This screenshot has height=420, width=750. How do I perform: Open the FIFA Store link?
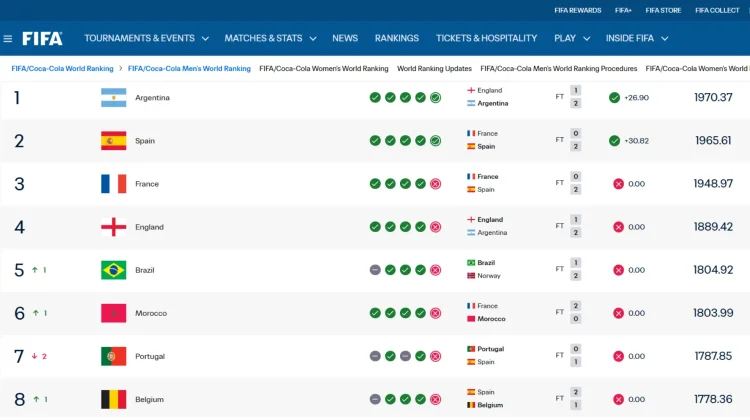coord(663,10)
